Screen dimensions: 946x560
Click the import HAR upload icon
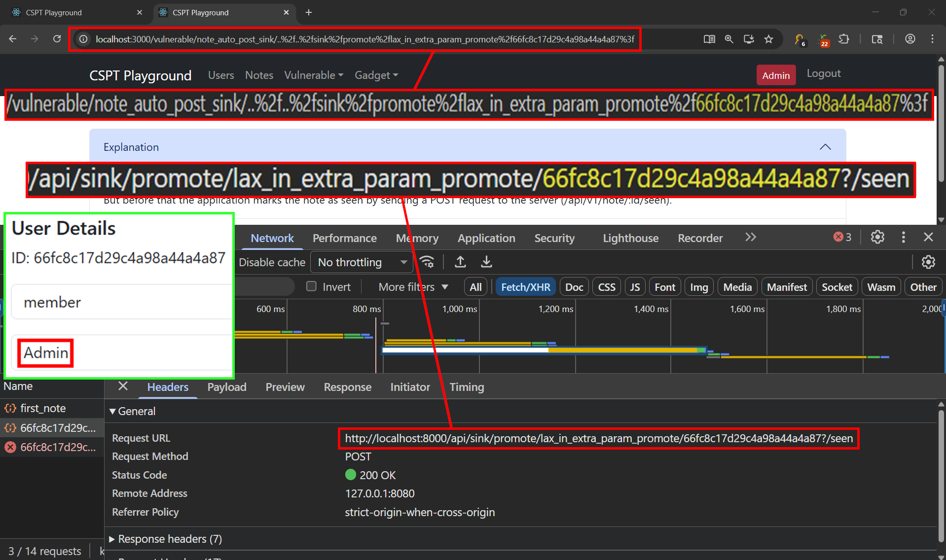460,262
